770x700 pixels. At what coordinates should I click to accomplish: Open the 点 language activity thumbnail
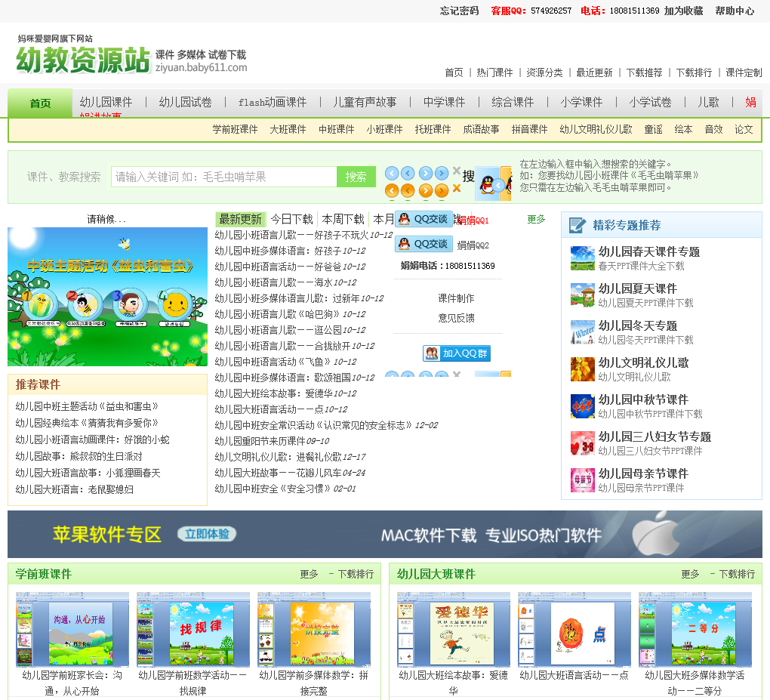click(x=574, y=629)
